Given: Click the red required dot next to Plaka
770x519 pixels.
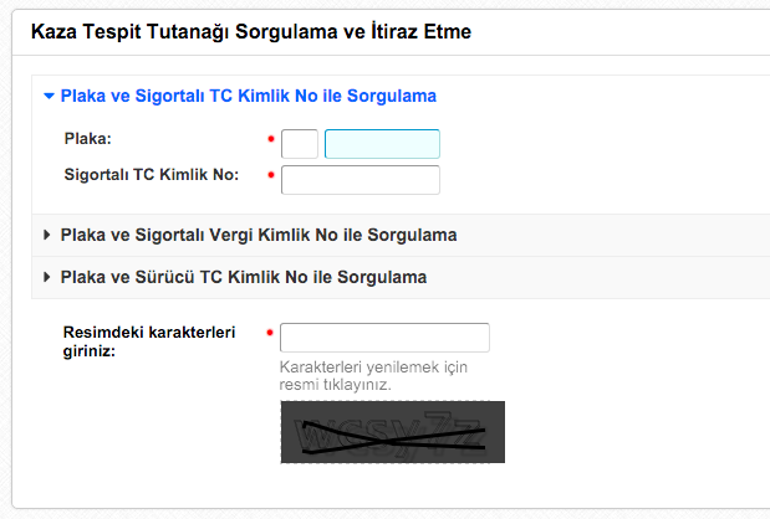Looking at the screenshot, I should click(271, 139).
